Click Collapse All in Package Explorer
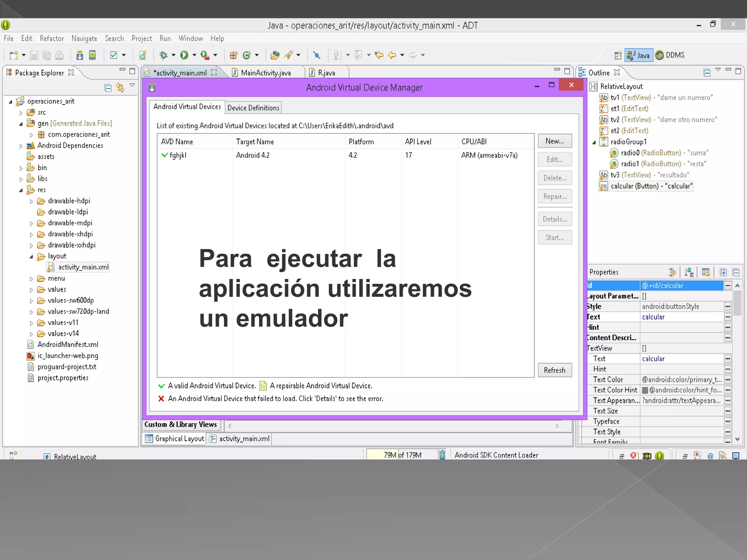 pos(108,88)
